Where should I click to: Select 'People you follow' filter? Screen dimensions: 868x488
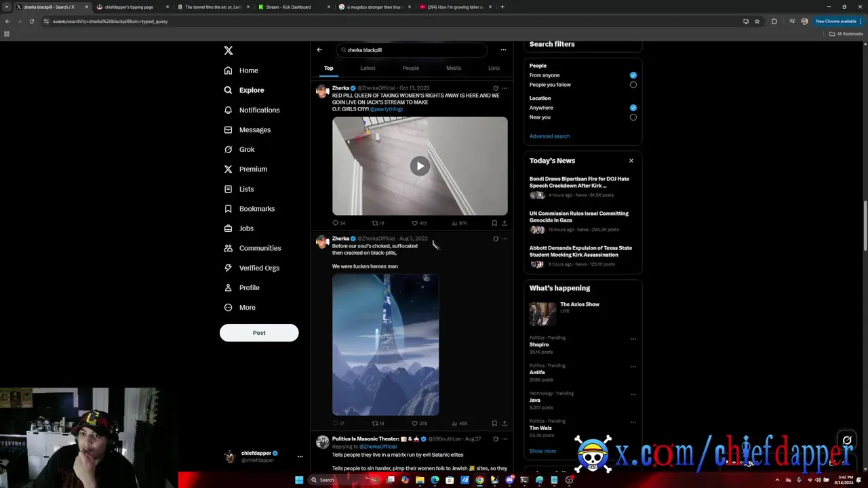(633, 85)
